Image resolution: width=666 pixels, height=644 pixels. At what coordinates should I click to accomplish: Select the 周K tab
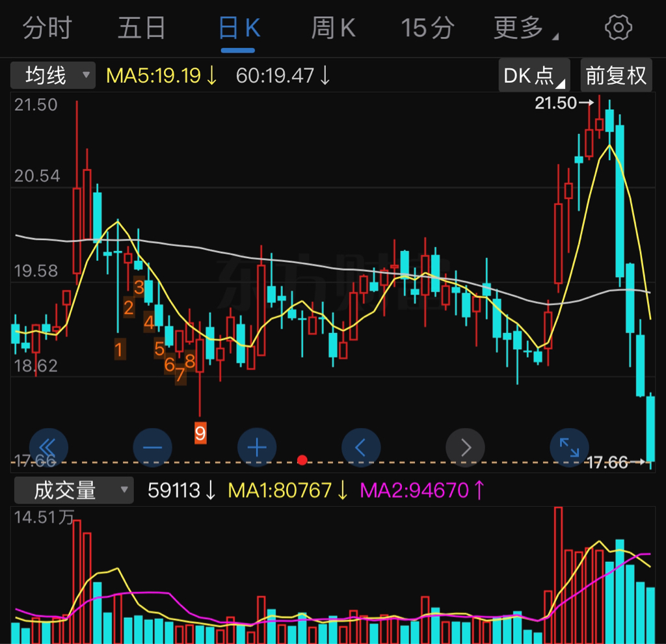point(334,29)
